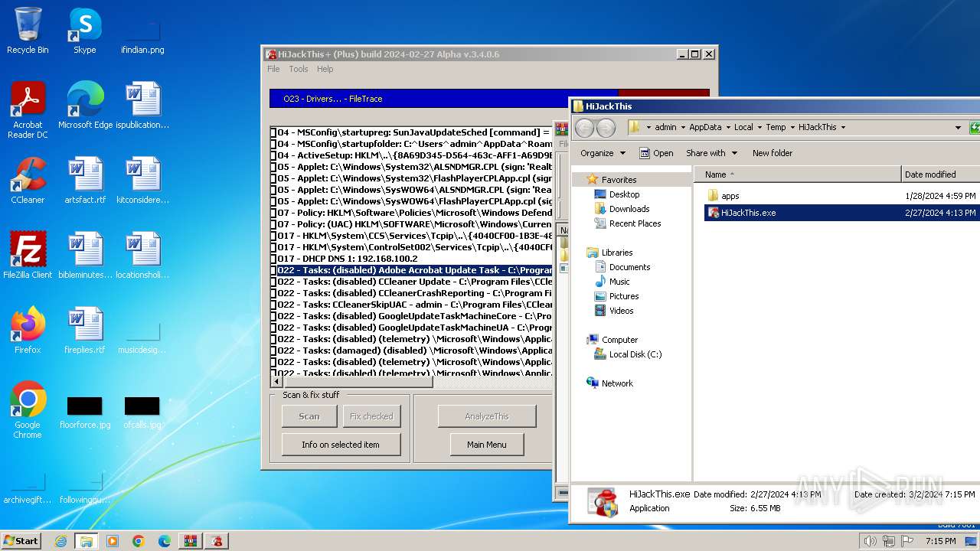Expand the arrow after Local in path
Viewport: 980px width, 551px height.
(x=759, y=128)
